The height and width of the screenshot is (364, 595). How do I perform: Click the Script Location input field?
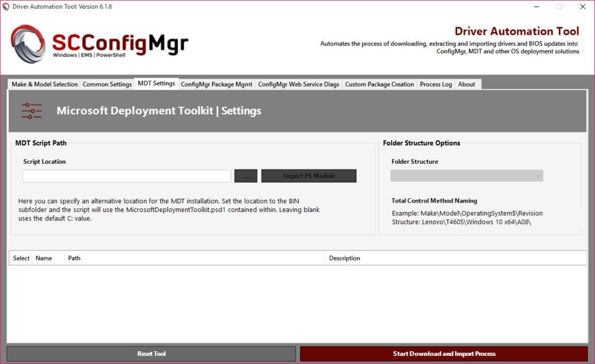pos(127,176)
